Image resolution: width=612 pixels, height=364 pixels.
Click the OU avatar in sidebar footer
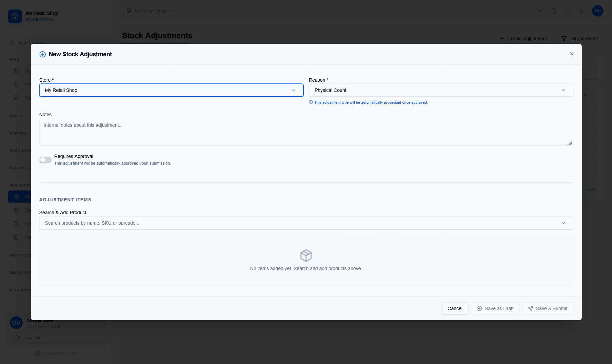pos(16,323)
